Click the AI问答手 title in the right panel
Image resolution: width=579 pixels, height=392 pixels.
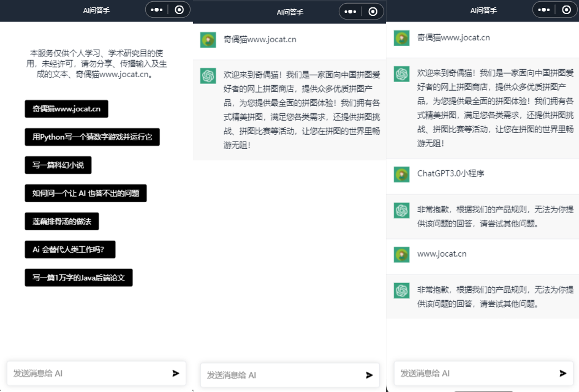[x=483, y=10]
